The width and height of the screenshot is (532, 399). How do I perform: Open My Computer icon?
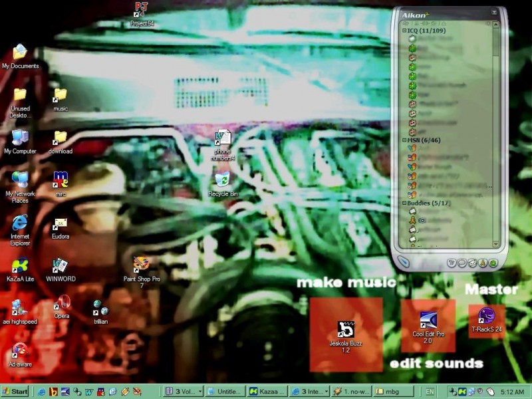(20, 142)
